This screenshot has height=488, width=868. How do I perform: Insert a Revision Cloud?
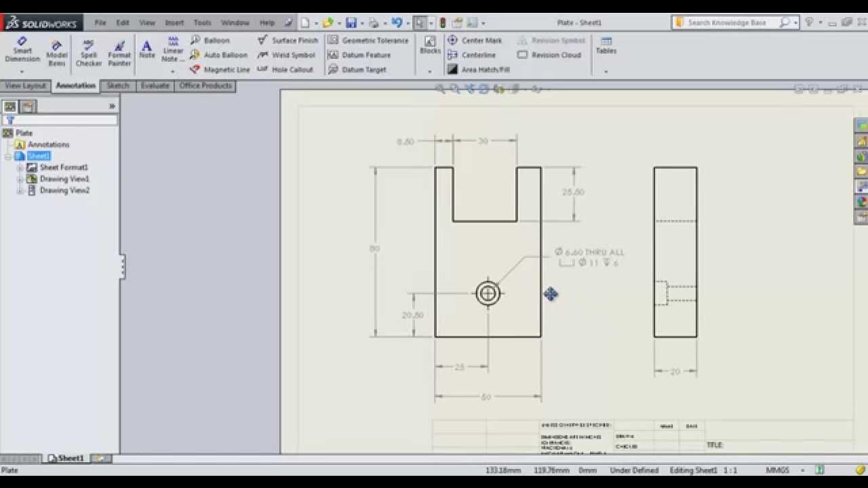point(549,55)
